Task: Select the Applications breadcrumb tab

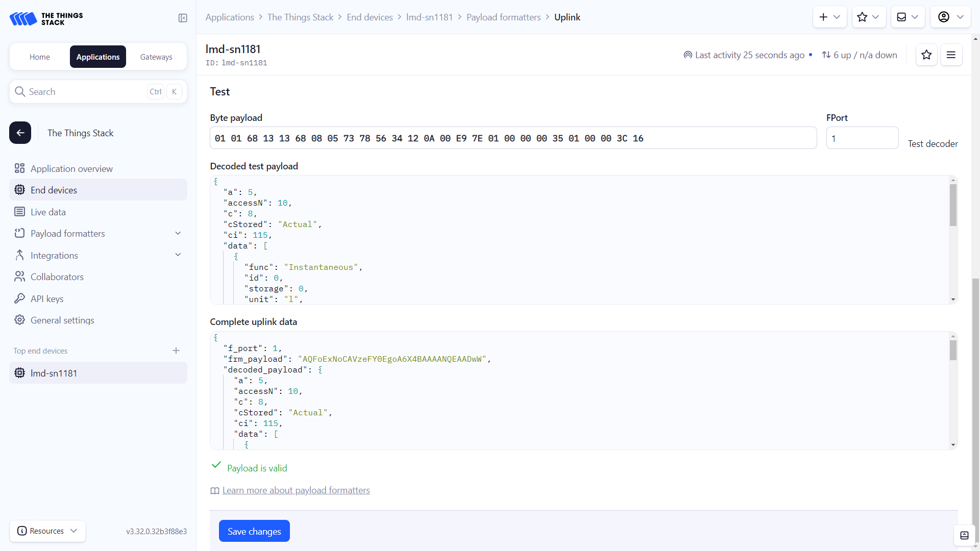Action: point(230,17)
